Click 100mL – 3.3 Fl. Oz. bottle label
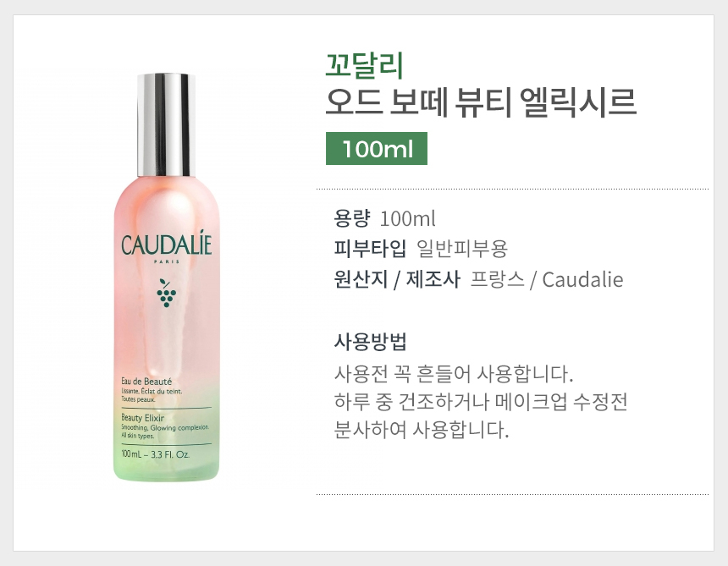The height and width of the screenshot is (566, 728). pos(155,454)
